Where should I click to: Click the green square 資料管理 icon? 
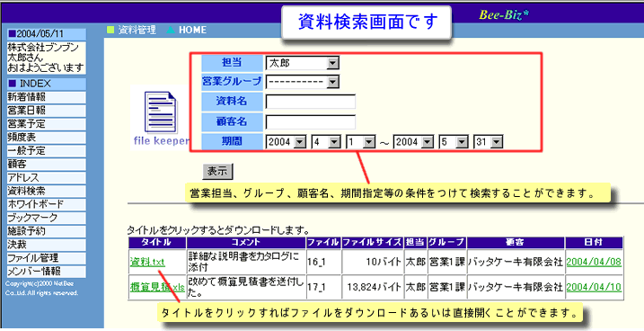click(x=110, y=30)
